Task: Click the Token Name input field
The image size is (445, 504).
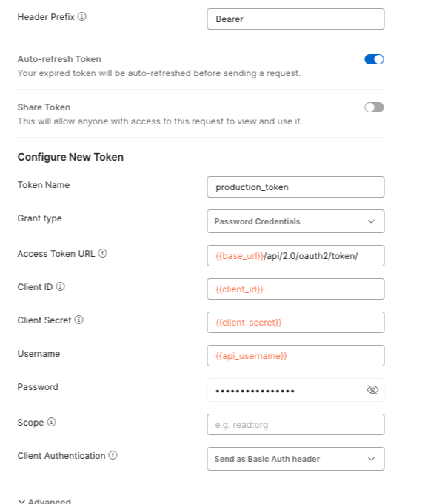Action: 295,187
